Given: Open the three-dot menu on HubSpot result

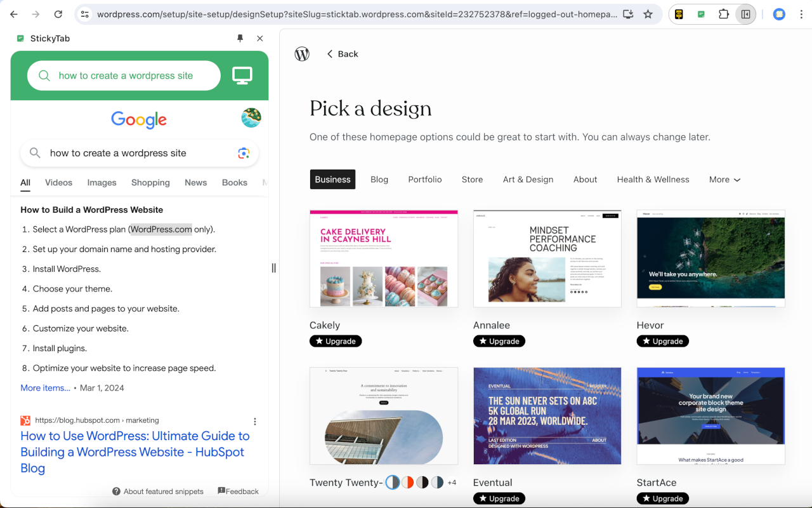Looking at the screenshot, I should [x=255, y=422].
